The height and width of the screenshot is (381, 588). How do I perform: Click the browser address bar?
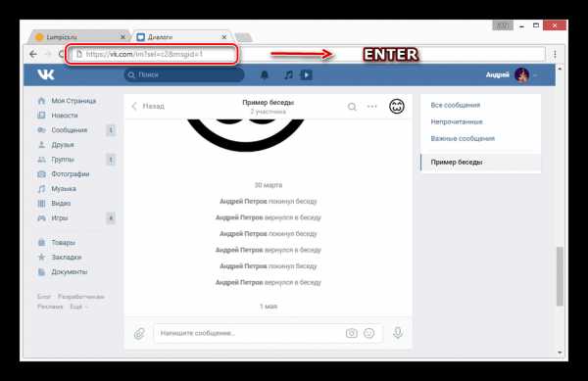click(152, 54)
